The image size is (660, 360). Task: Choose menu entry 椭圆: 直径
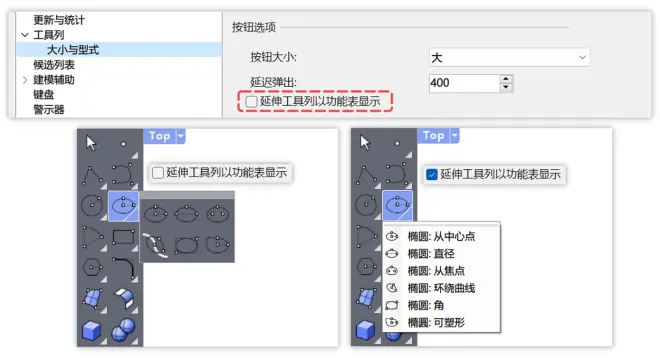coord(442,254)
